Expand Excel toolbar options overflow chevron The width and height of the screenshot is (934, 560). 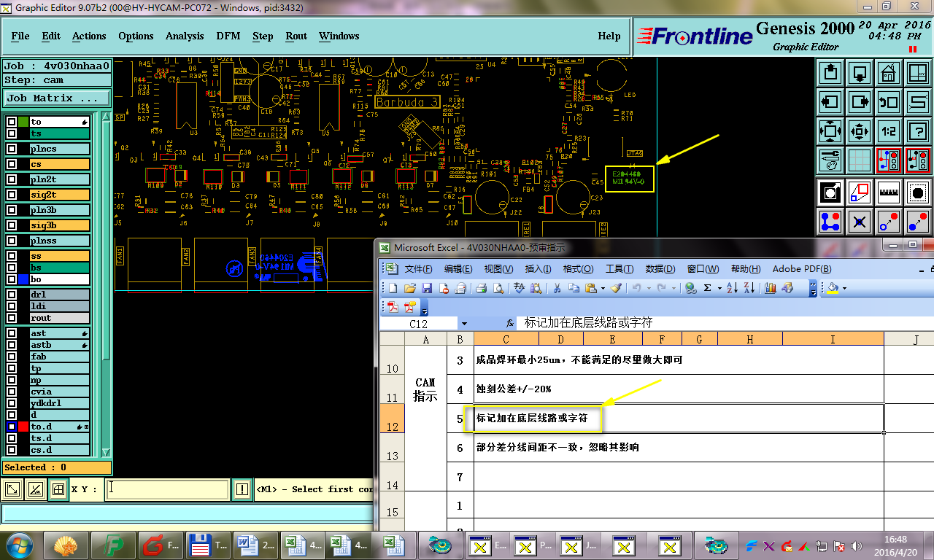tap(814, 288)
